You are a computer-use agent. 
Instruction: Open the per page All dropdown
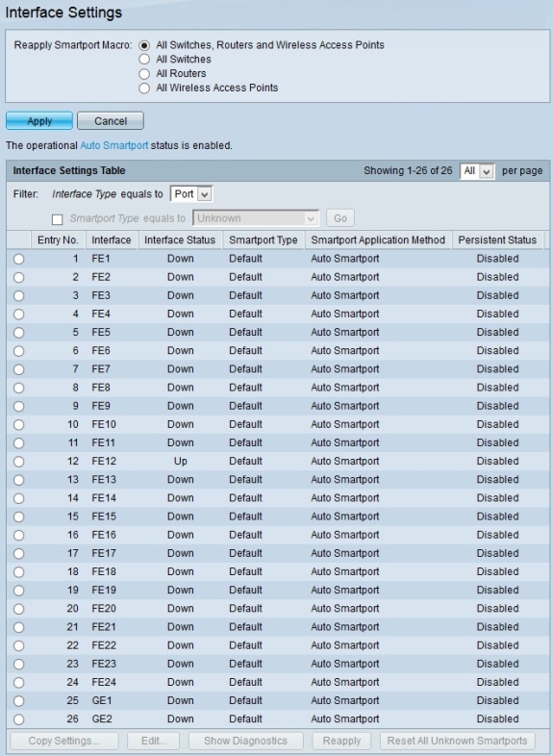(477, 170)
